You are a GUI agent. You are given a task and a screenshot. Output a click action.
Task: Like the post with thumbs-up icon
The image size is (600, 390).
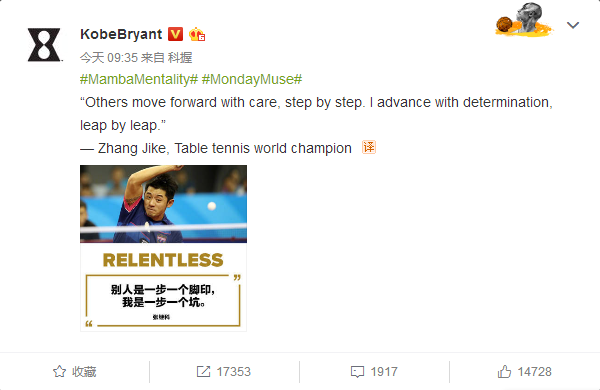point(504,371)
